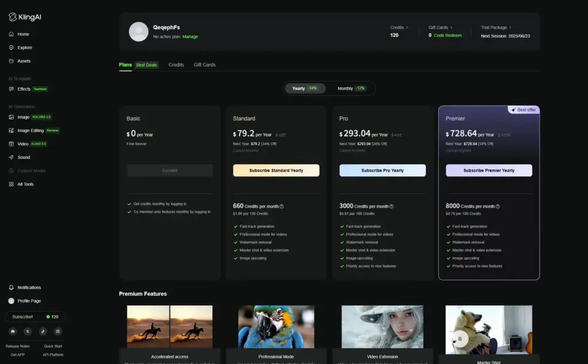Click Next Session: 2025/06/23 text

point(505,36)
